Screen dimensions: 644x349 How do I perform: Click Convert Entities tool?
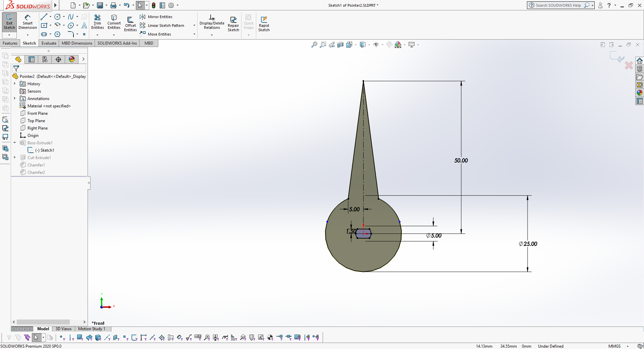114,22
